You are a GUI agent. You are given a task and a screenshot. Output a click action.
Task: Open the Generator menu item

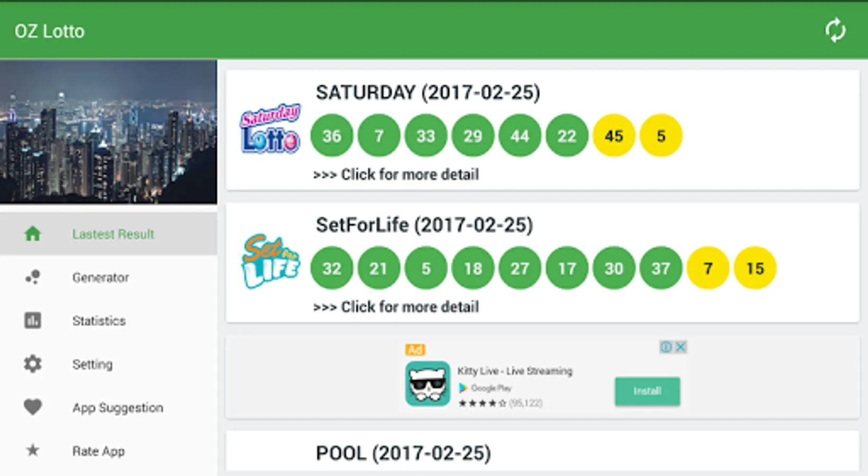coord(101,278)
